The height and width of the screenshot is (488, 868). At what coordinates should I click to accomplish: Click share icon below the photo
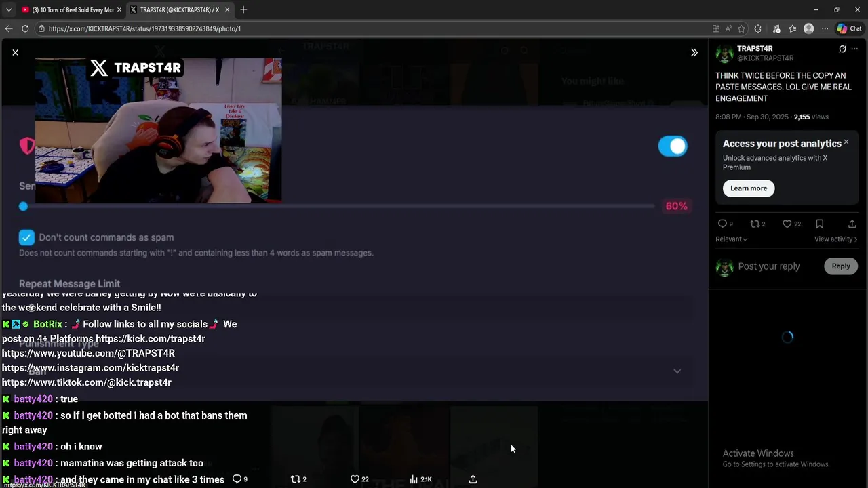[x=473, y=479]
